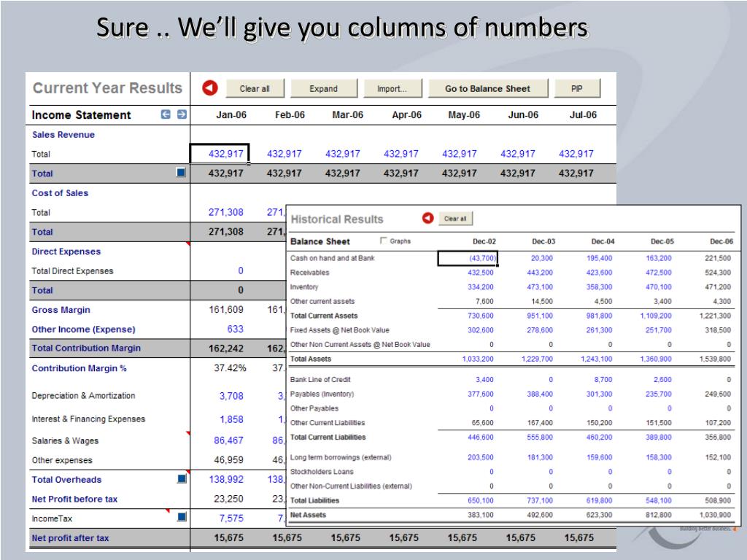
Task: Click the Inventory row label
Action: 304,287
